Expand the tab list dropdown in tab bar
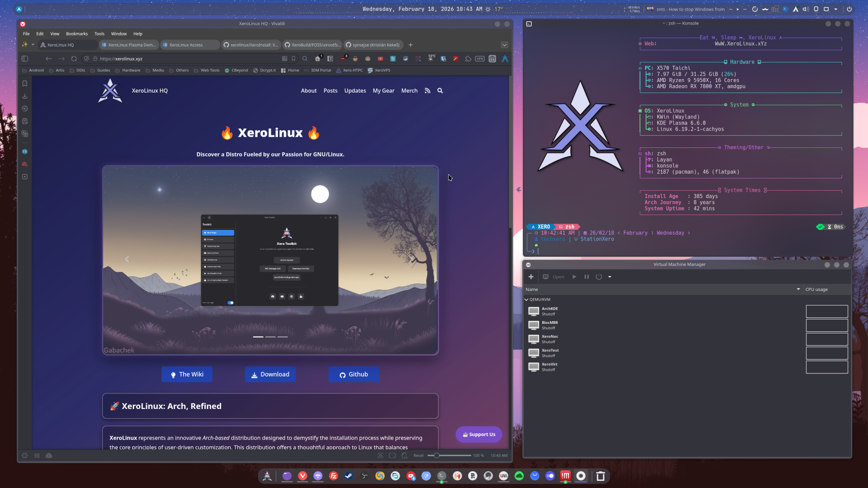Screen dimensions: 868x488 [504, 45]
